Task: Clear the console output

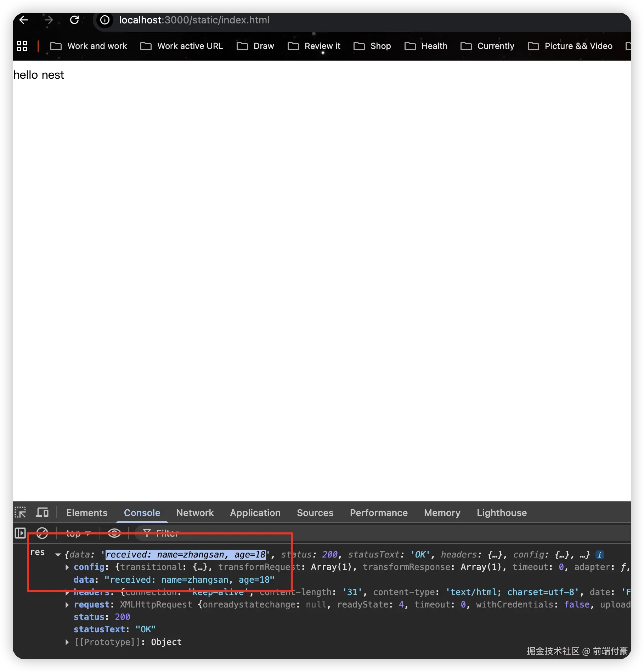Action: [42, 533]
